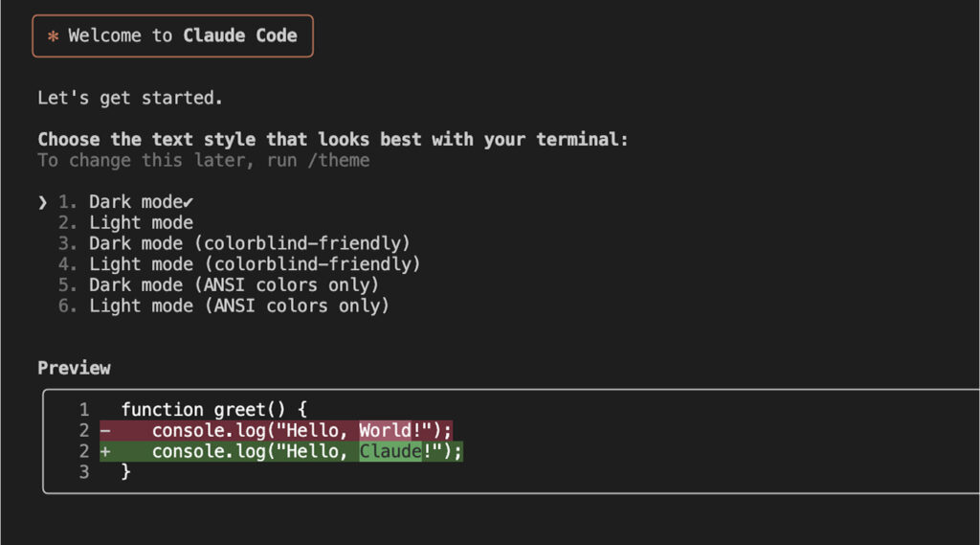Select Dark mode (colorblind-friendly)
This screenshot has width=980, height=545.
pyautogui.click(x=249, y=243)
